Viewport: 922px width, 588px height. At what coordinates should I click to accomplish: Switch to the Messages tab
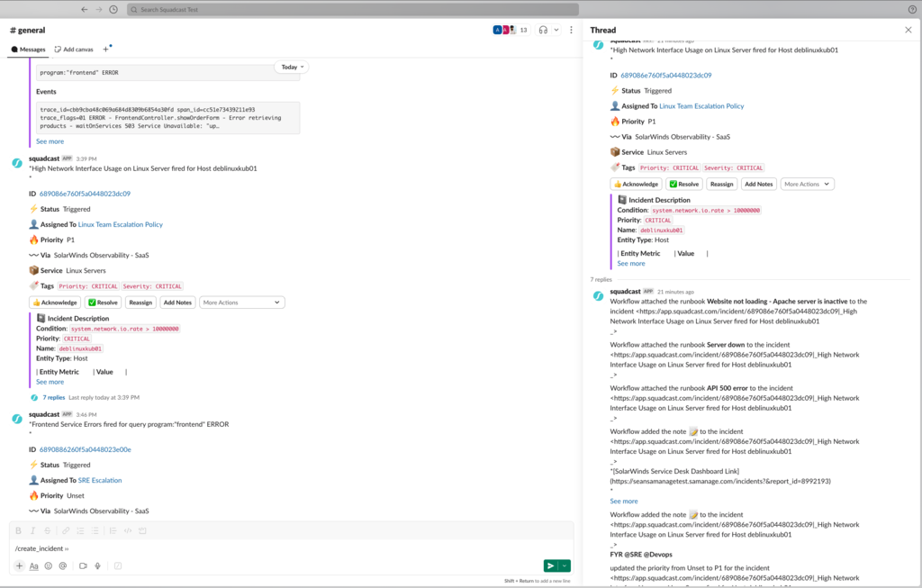pyautogui.click(x=28, y=50)
